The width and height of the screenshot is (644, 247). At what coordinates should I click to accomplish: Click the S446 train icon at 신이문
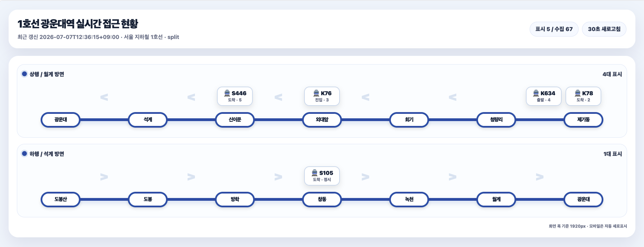[x=227, y=93]
